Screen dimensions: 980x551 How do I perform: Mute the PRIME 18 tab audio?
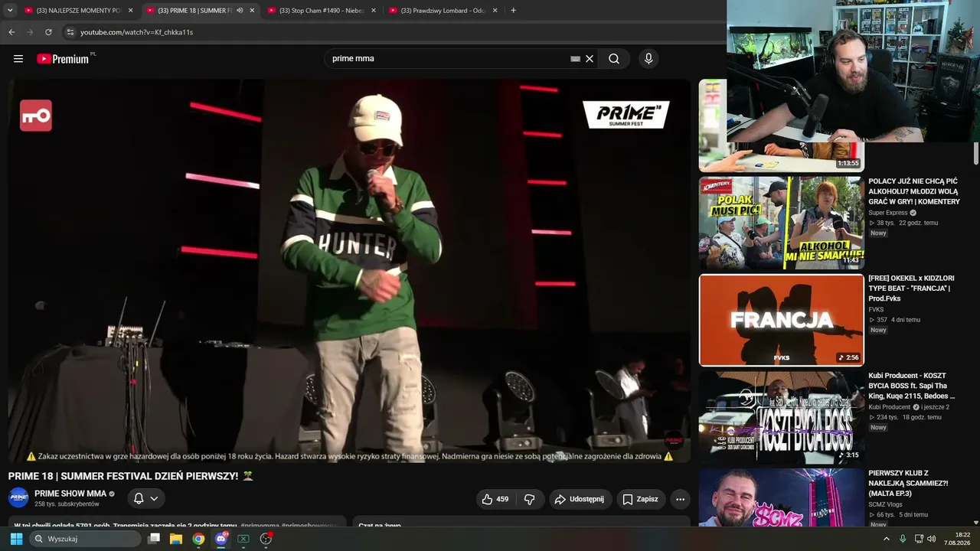240,11
